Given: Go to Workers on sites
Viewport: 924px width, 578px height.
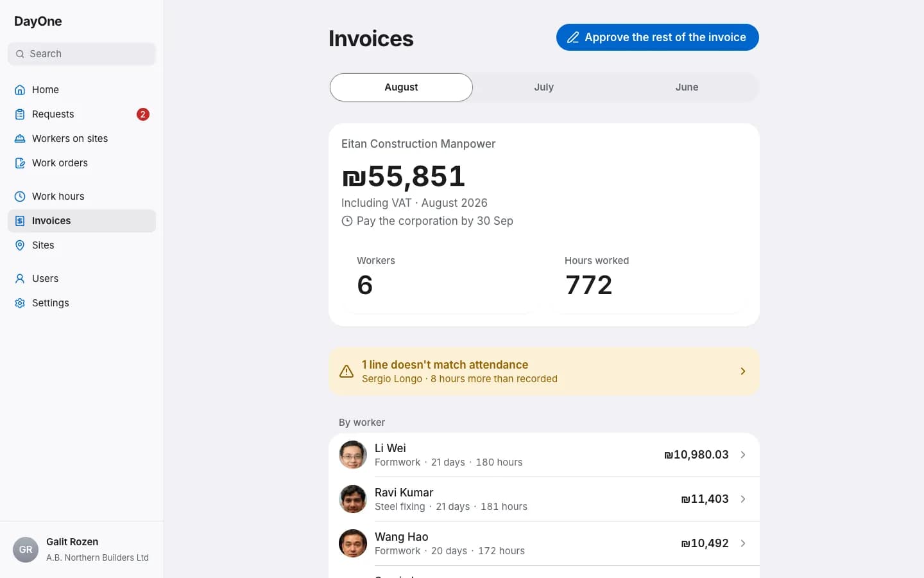Looking at the screenshot, I should pyautogui.click(x=81, y=139).
